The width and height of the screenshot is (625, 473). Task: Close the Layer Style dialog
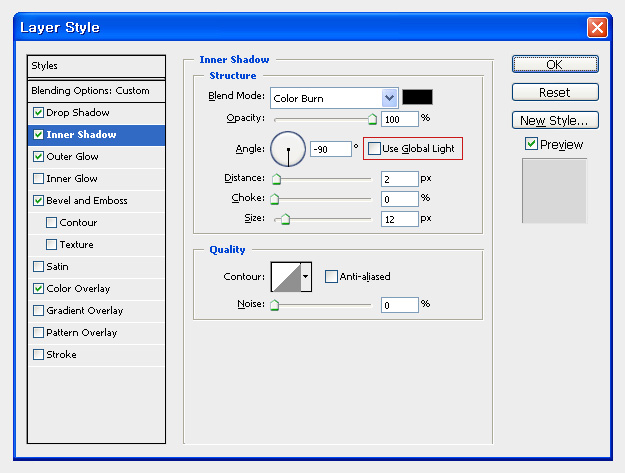pyautogui.click(x=597, y=27)
